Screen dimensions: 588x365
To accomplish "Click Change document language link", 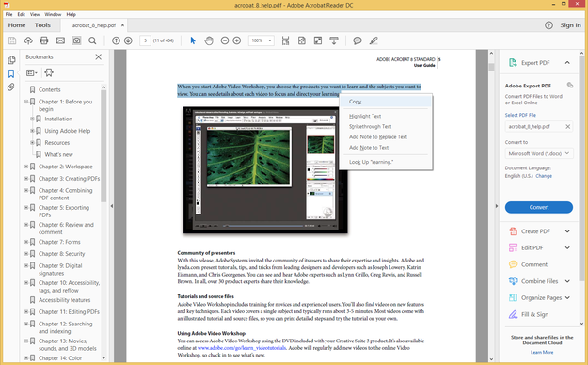I will click(x=544, y=176).
